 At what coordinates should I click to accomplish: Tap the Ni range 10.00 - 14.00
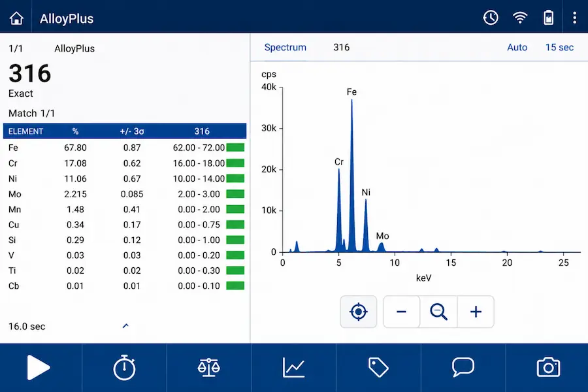pyautogui.click(x=199, y=178)
